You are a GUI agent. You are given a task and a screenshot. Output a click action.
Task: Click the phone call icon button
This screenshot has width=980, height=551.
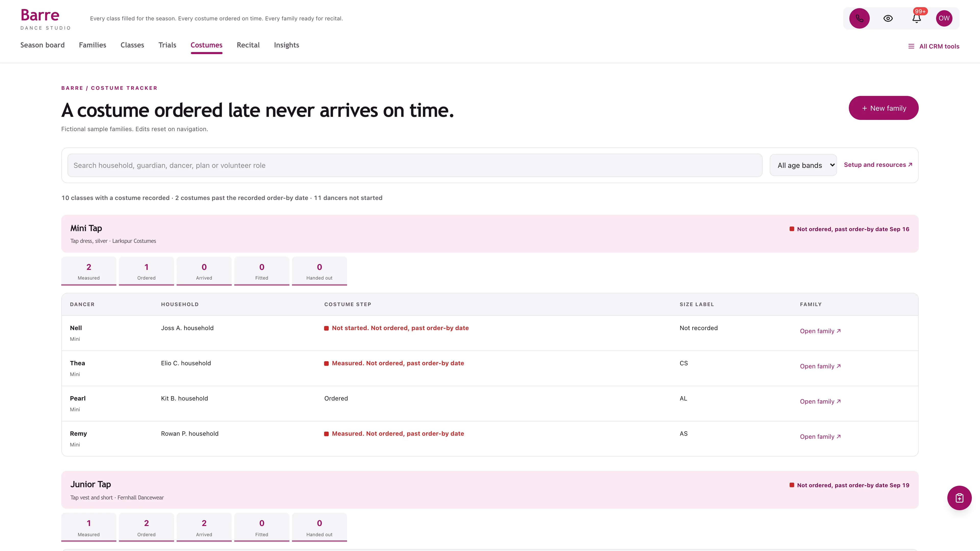tap(859, 18)
